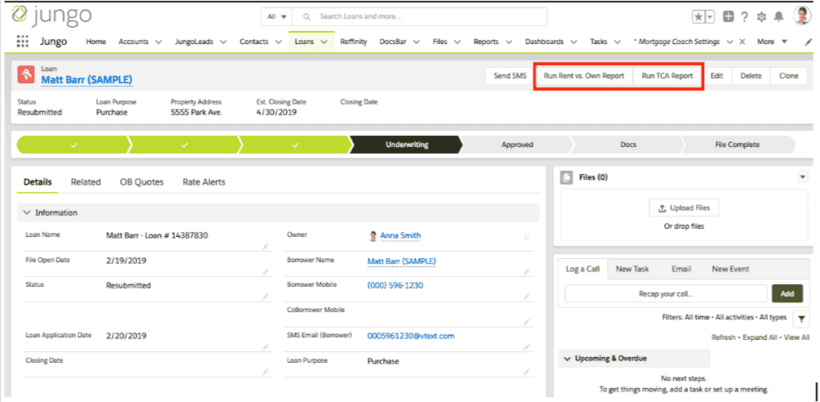Open the notifications bell
Viewport: 820px width, 402px height.
point(778,17)
